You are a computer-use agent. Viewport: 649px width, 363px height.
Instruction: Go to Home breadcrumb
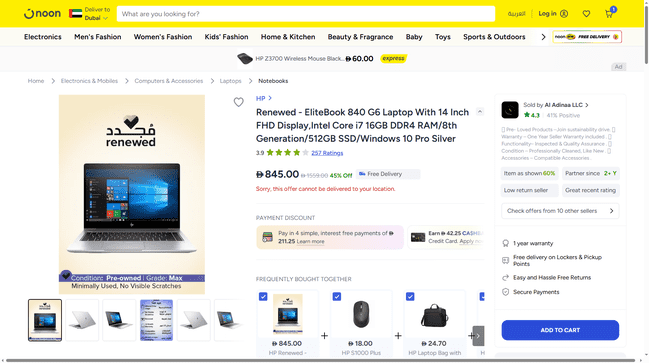pos(36,81)
